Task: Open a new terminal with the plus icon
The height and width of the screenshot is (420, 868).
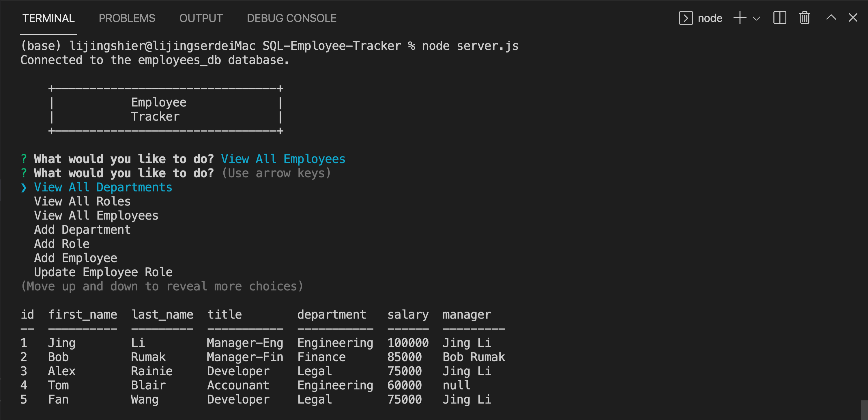Action: [739, 18]
